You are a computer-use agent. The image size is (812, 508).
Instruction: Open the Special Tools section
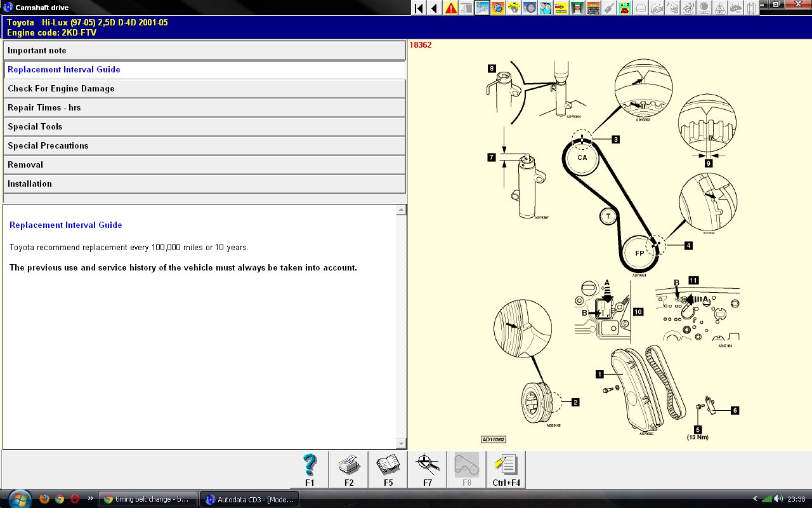pyautogui.click(x=204, y=126)
